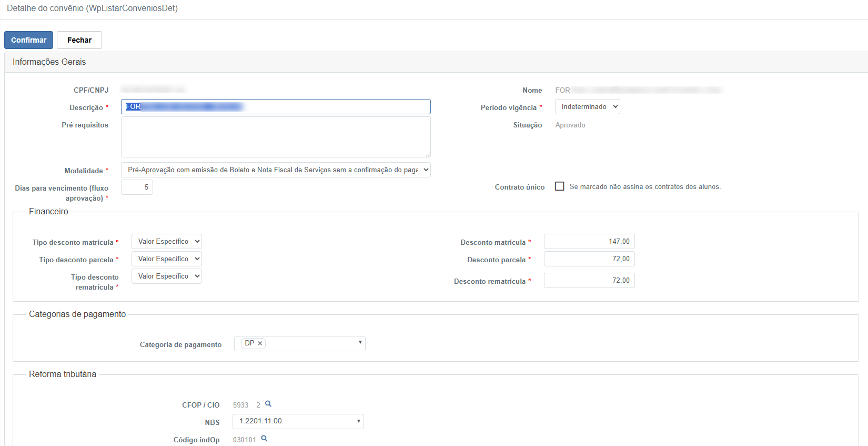Screen dimensions: 868x446
Task: Click the Desconto matrícula value field
Action: (589, 242)
